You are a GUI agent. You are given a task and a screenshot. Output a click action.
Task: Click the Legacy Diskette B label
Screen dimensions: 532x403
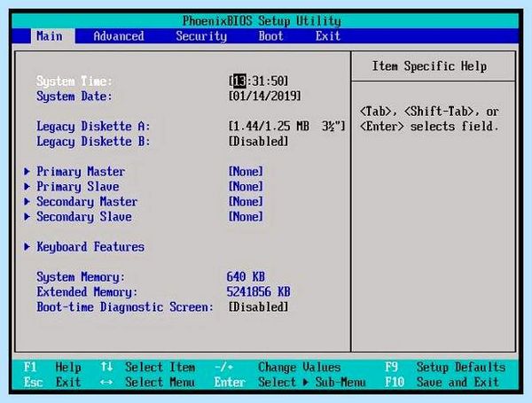coord(93,142)
